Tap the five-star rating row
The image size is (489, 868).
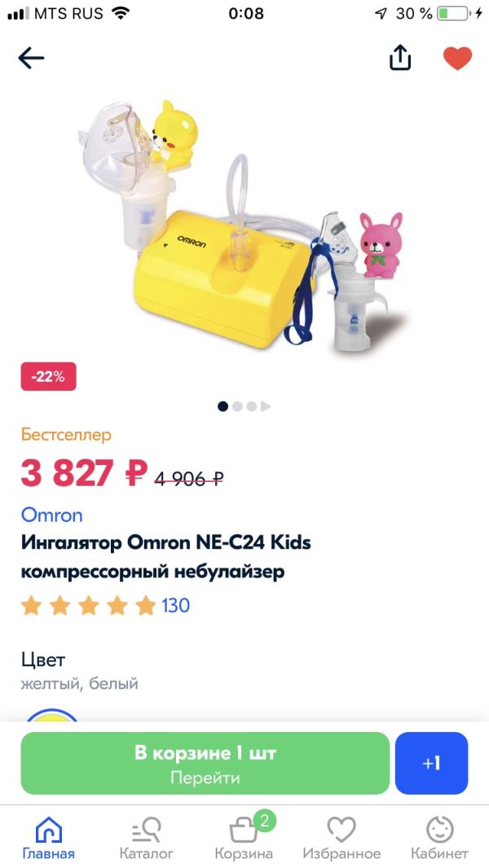coord(89,606)
